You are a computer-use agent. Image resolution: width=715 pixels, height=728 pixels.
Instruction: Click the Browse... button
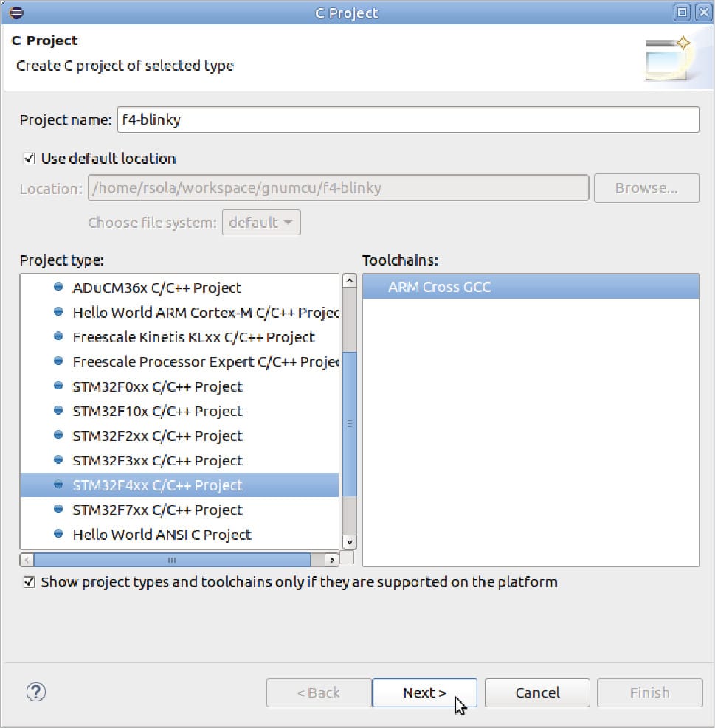click(646, 188)
